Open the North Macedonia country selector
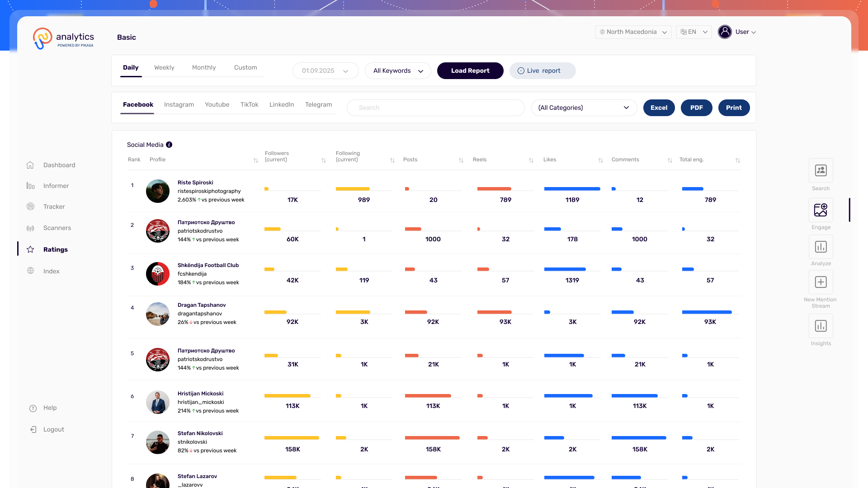Screen dimensions: 868x488 (633, 32)
